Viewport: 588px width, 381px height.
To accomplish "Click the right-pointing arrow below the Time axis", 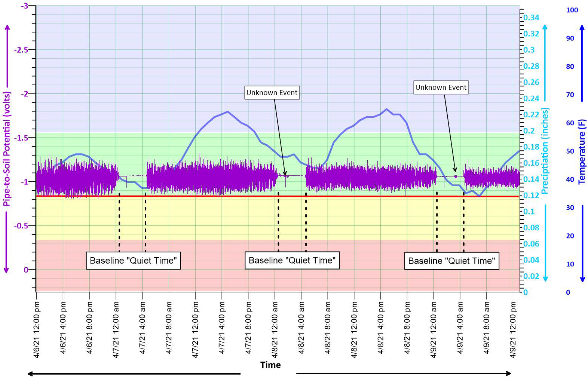I will coord(404,373).
